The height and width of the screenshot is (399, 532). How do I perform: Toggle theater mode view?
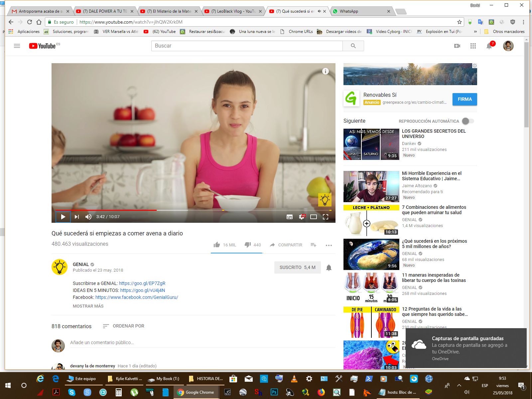(314, 217)
